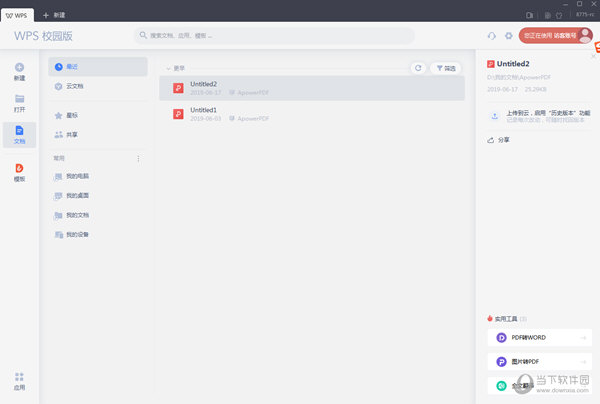Click the headset support icon

492,36
